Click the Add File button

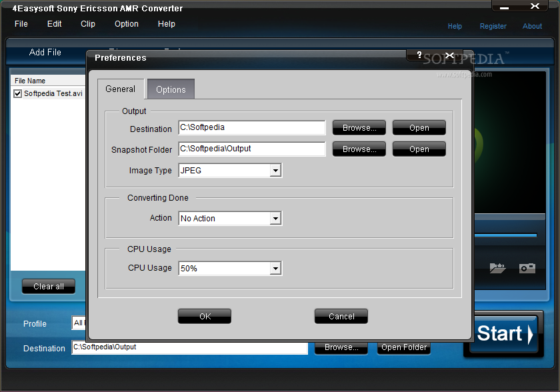click(45, 53)
